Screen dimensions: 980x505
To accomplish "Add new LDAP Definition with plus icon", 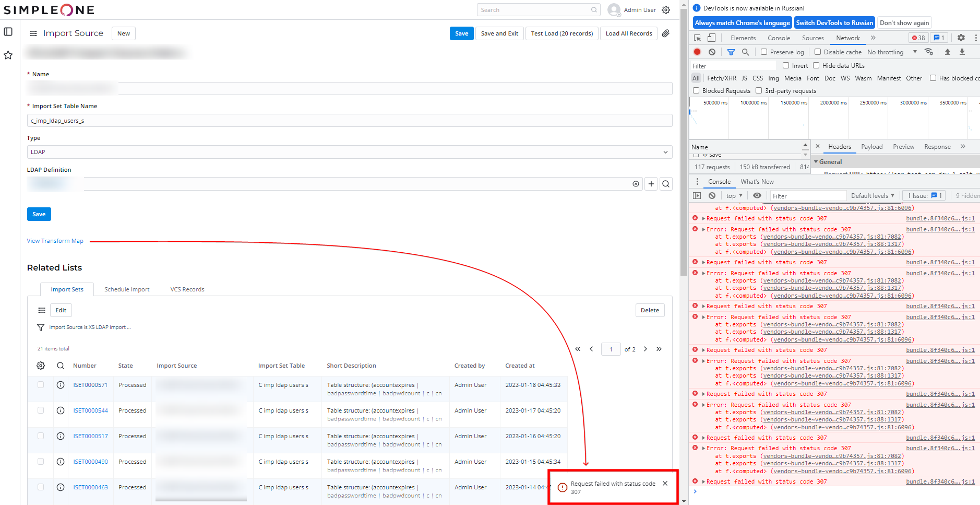I will tap(651, 184).
